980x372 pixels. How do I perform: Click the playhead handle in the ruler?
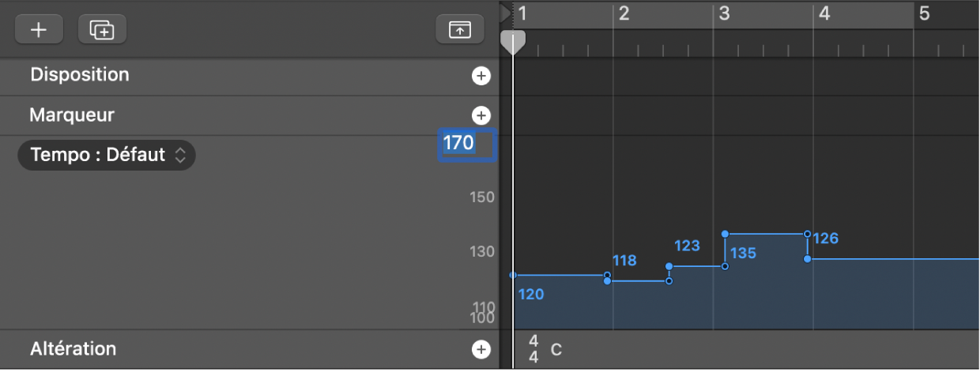click(514, 41)
